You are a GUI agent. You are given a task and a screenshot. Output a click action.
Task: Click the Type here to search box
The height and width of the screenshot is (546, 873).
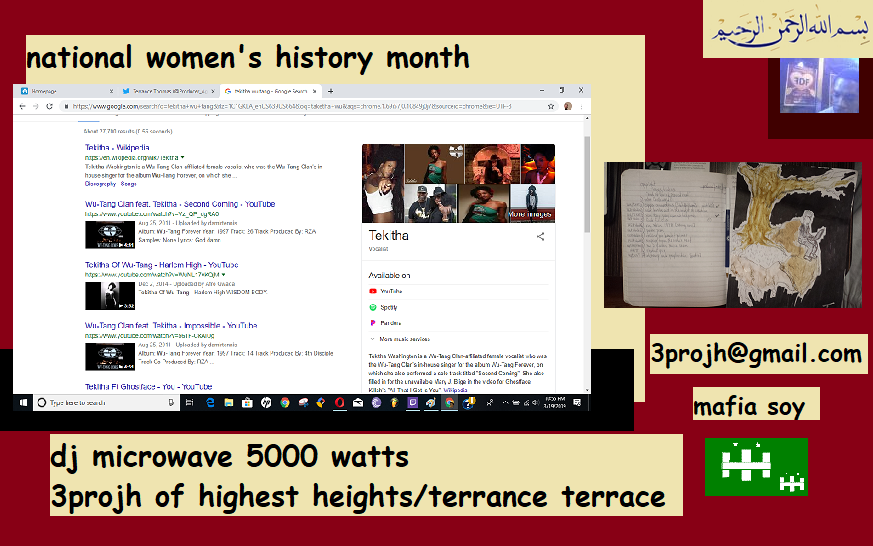click(x=106, y=402)
